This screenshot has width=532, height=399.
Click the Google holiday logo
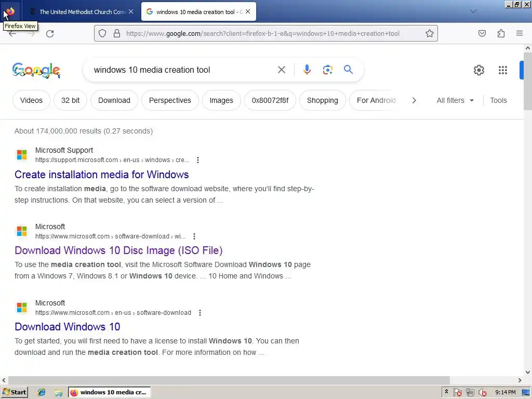[36, 70]
